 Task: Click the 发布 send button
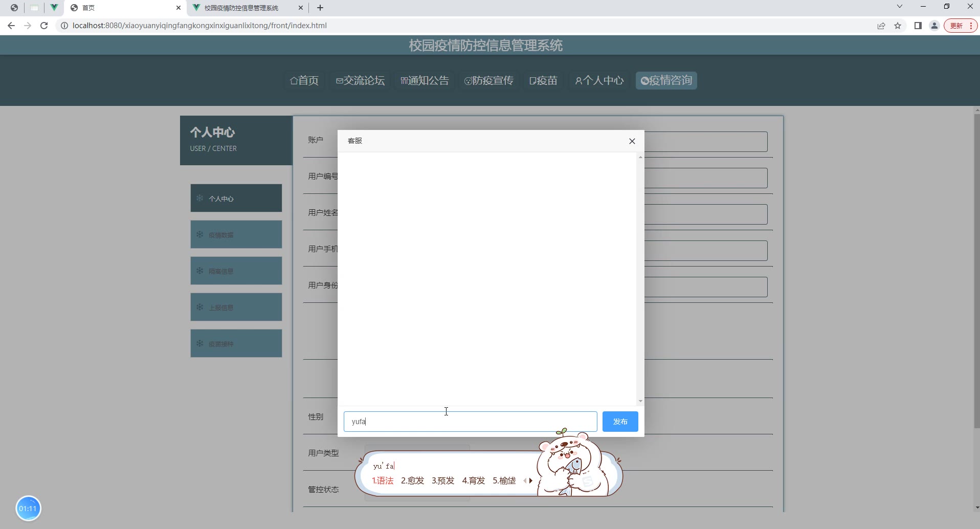pos(620,422)
